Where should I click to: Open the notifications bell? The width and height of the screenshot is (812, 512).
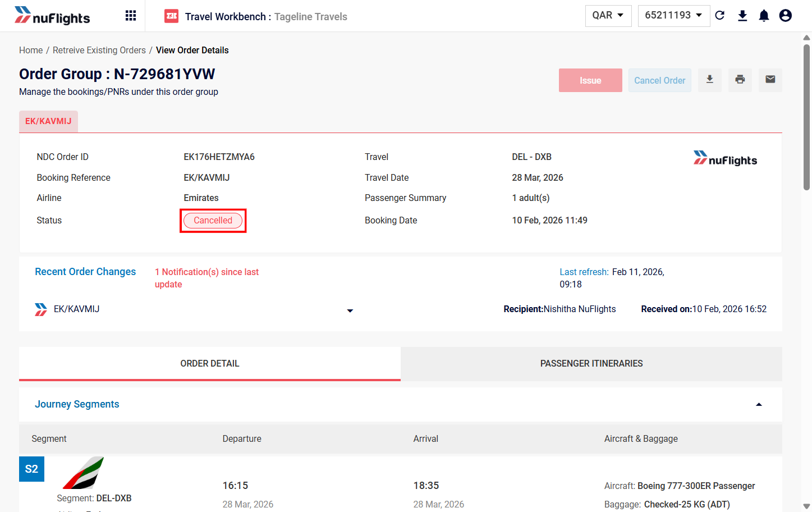(x=764, y=16)
